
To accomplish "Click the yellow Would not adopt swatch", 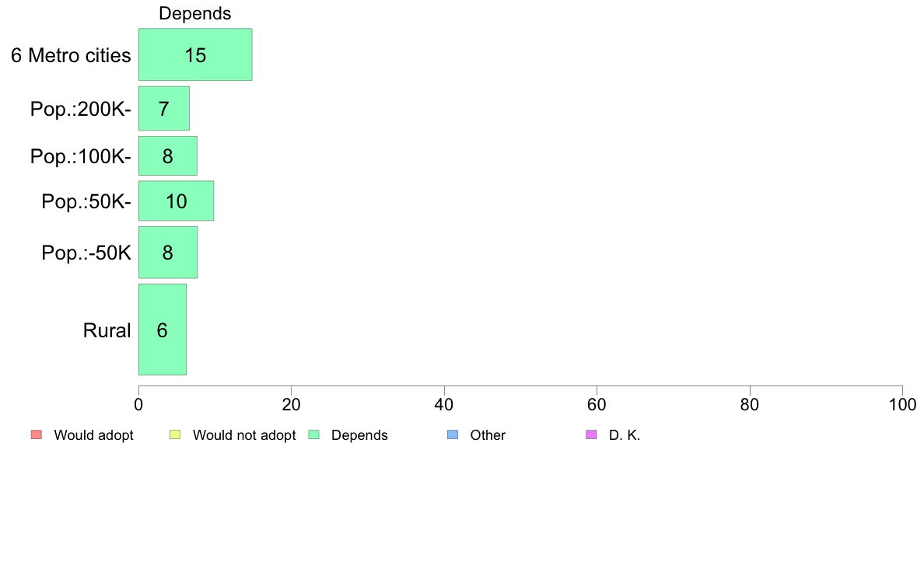I will coord(175,434).
